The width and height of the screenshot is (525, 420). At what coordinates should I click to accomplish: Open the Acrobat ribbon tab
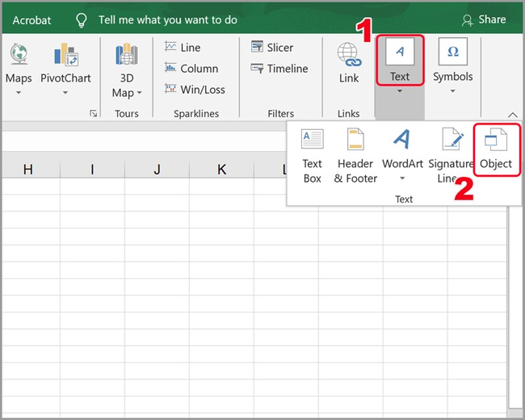point(32,19)
